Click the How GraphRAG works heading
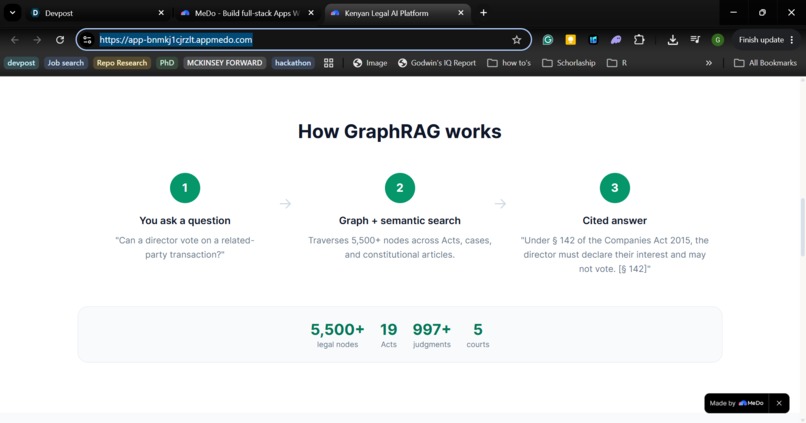The height and width of the screenshot is (423, 806). pos(399,132)
